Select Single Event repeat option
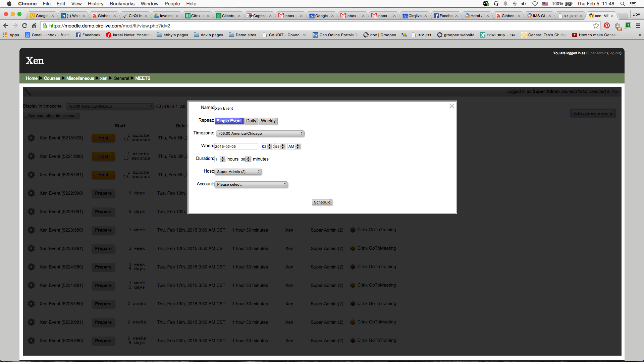Image resolution: width=644 pixels, height=362 pixels. click(x=229, y=121)
